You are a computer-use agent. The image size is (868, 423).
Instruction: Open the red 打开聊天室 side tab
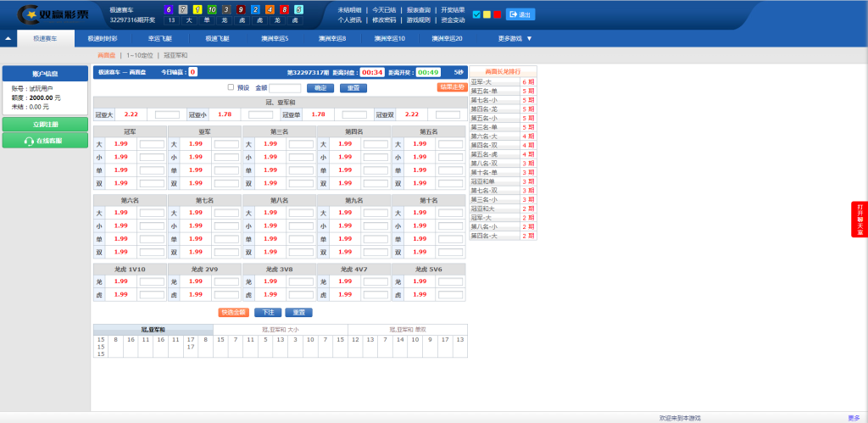pyautogui.click(x=860, y=220)
